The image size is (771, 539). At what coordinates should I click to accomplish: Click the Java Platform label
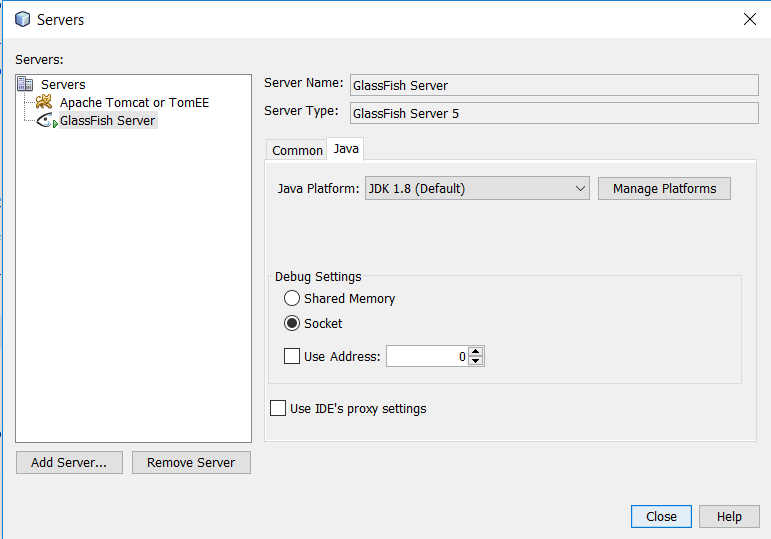318,188
